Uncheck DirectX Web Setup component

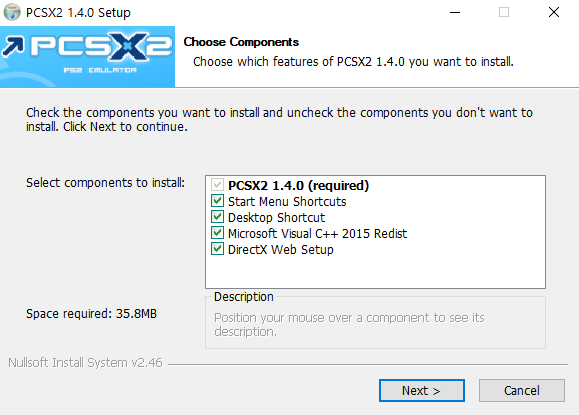pyautogui.click(x=217, y=249)
